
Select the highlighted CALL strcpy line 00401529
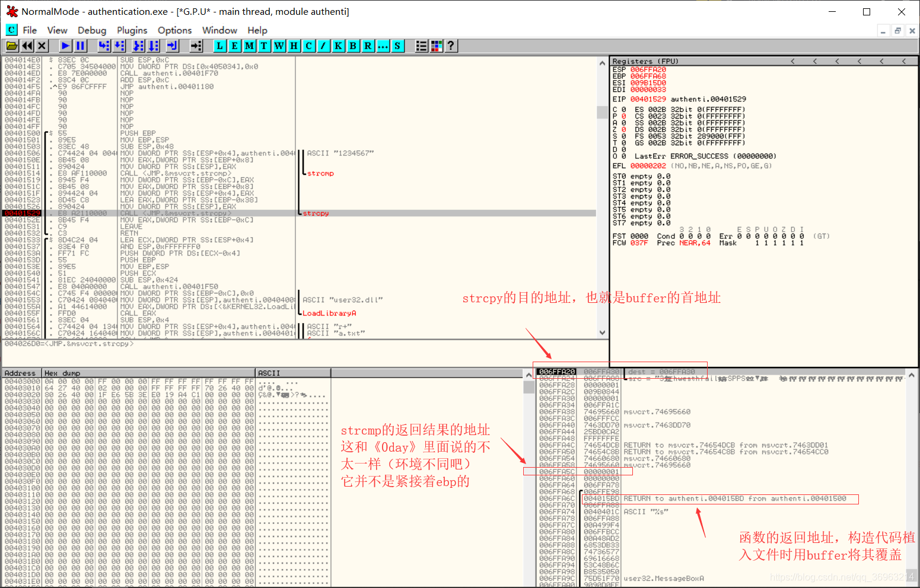(300, 213)
